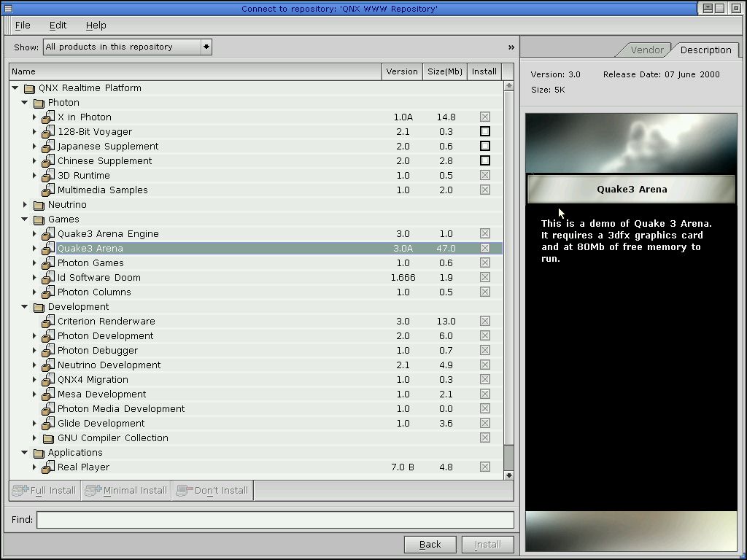Click the Real Player package icon

(x=48, y=467)
